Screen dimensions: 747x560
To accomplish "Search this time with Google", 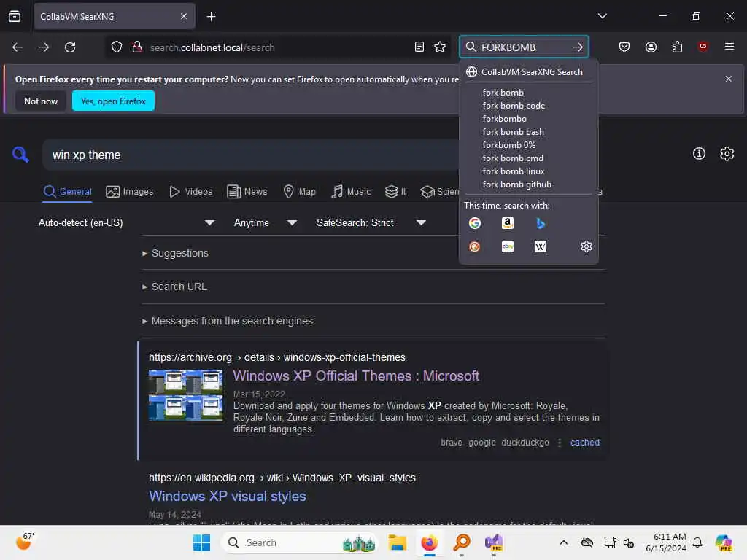I will pyautogui.click(x=474, y=223).
